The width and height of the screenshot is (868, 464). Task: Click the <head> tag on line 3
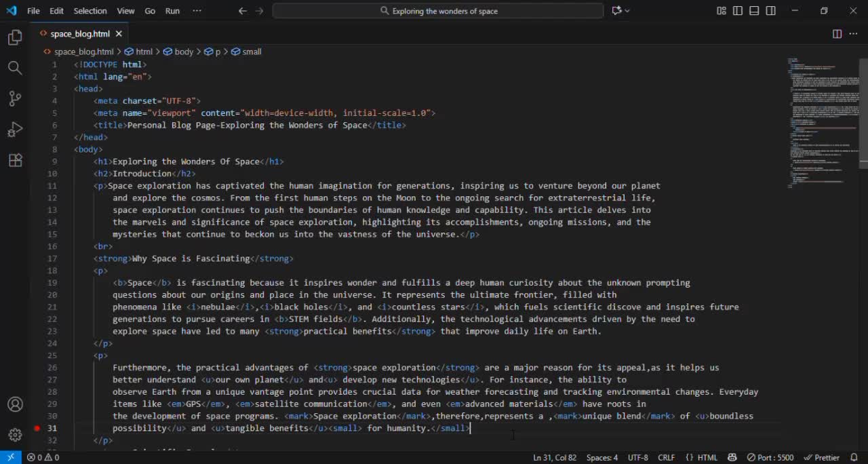89,89
